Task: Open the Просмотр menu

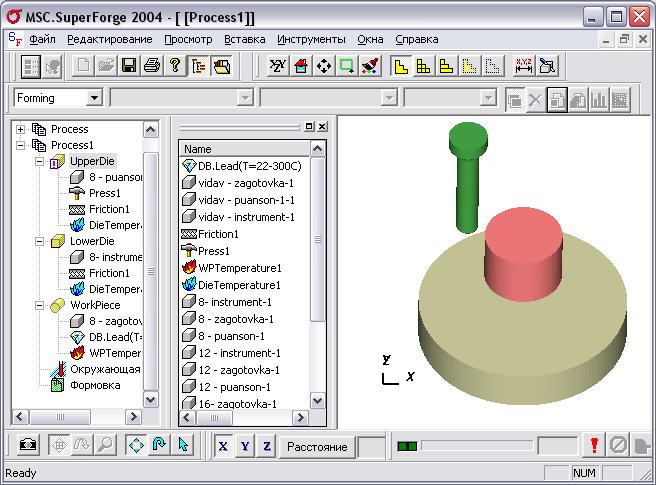Action: pos(188,39)
